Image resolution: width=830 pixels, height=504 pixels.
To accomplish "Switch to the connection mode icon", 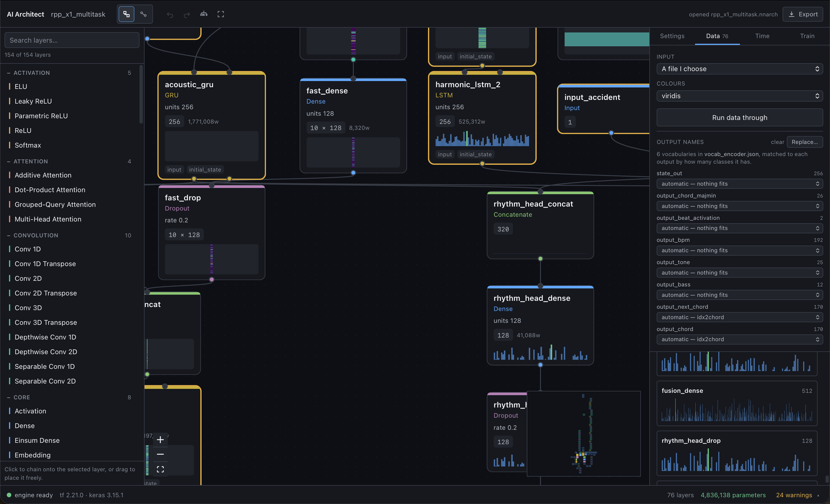I will 143,14.
